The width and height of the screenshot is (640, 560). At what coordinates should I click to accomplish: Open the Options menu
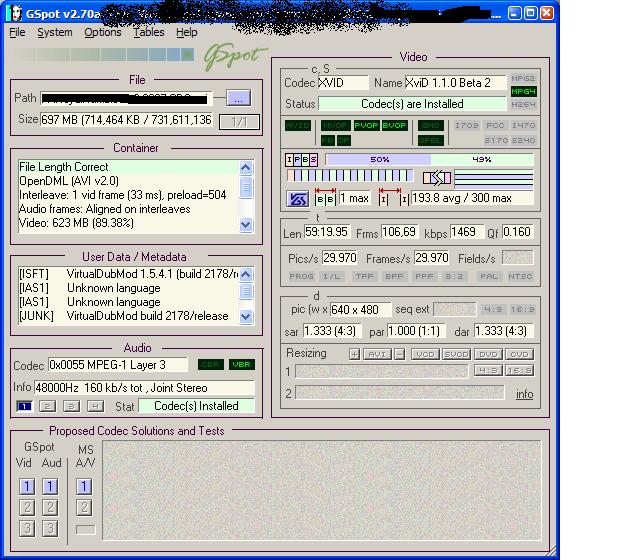pyautogui.click(x=103, y=32)
